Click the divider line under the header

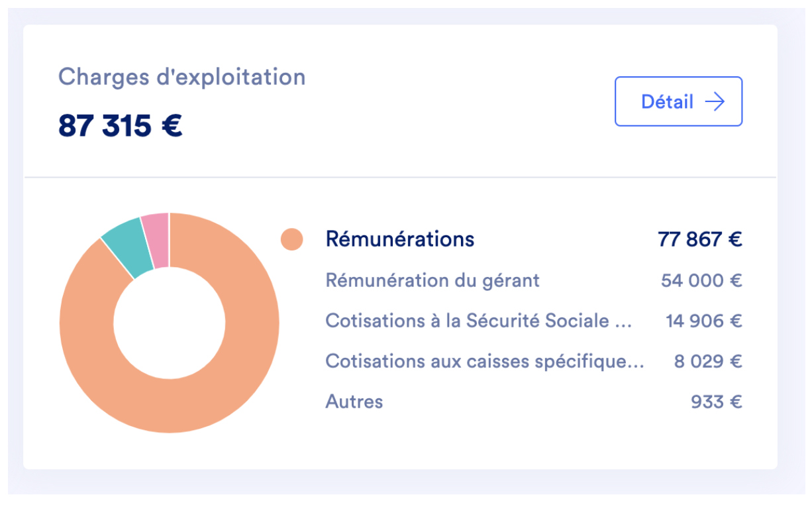400,178
